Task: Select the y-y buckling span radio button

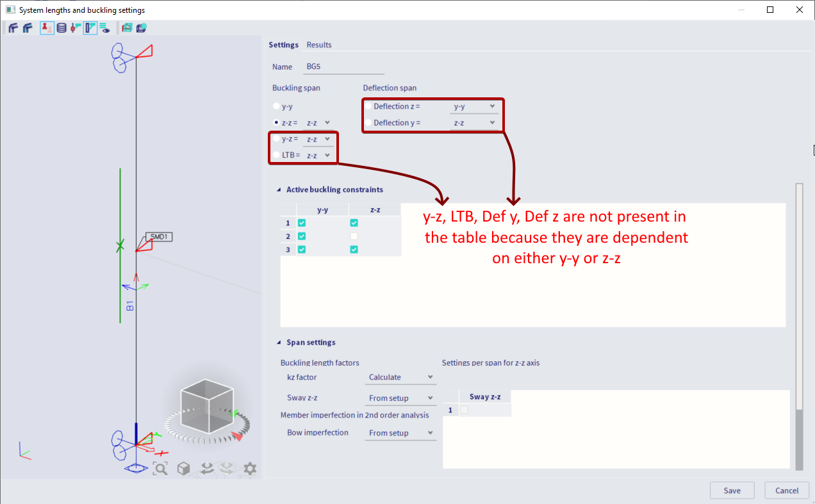Action: (x=276, y=106)
